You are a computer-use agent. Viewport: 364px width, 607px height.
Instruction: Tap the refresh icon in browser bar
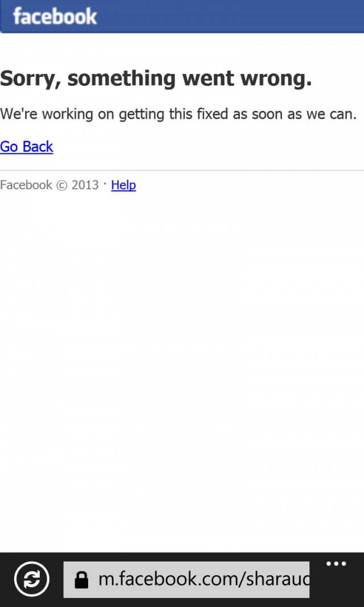click(32, 579)
